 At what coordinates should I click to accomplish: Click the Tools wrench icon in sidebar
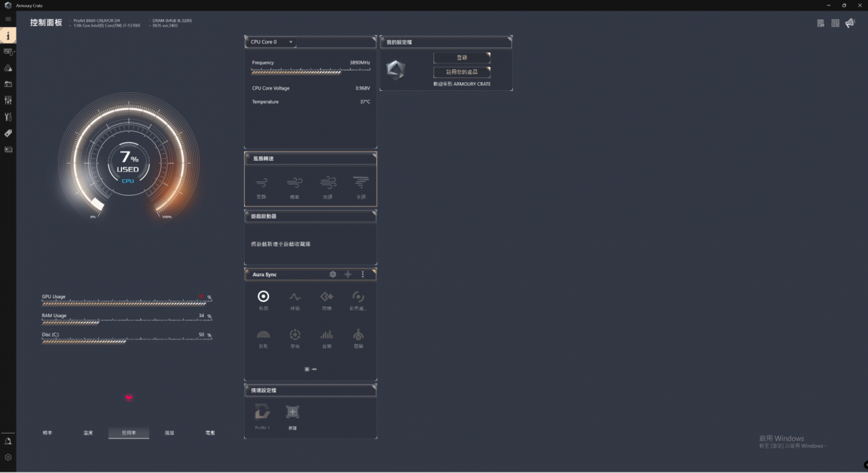[x=8, y=117]
